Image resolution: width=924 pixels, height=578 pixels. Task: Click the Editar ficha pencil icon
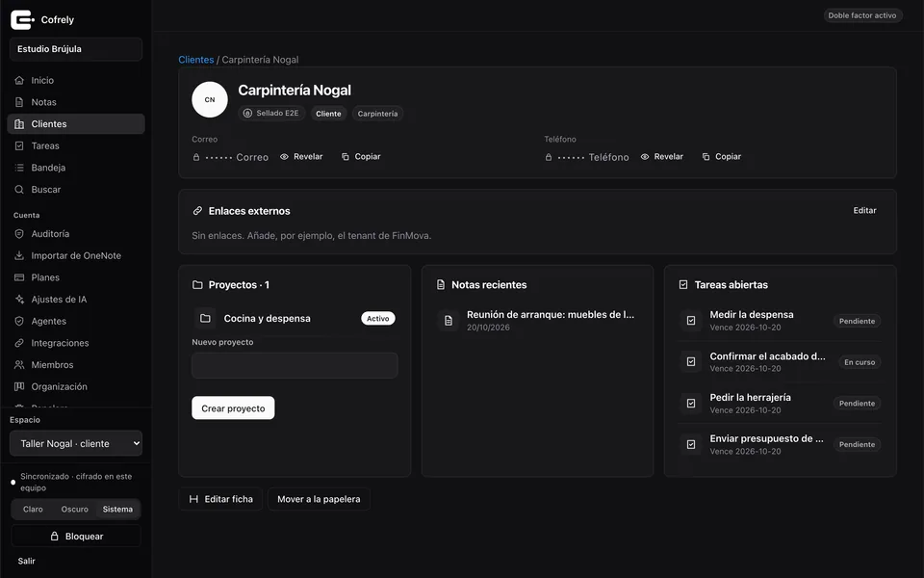[x=193, y=499]
